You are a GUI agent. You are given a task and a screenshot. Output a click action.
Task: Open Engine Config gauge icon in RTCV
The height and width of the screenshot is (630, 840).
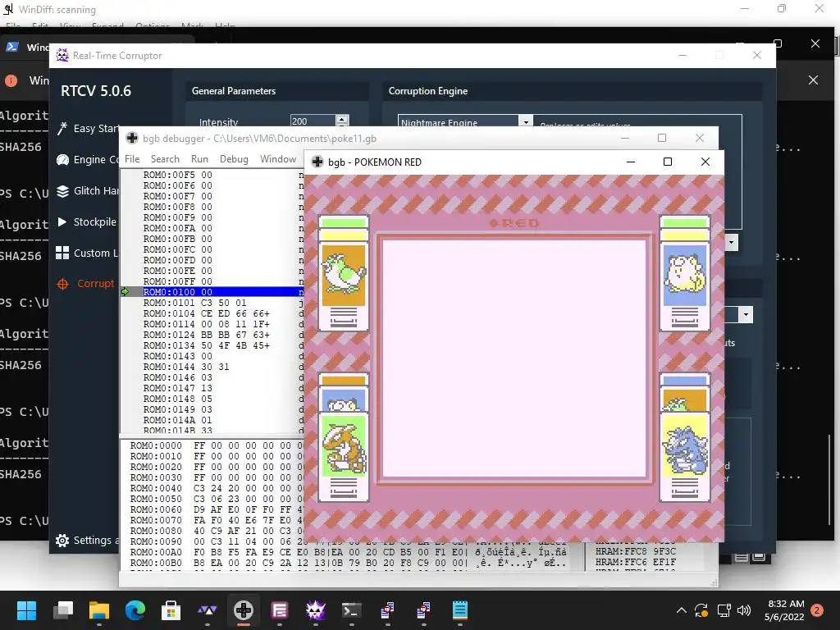[62, 160]
